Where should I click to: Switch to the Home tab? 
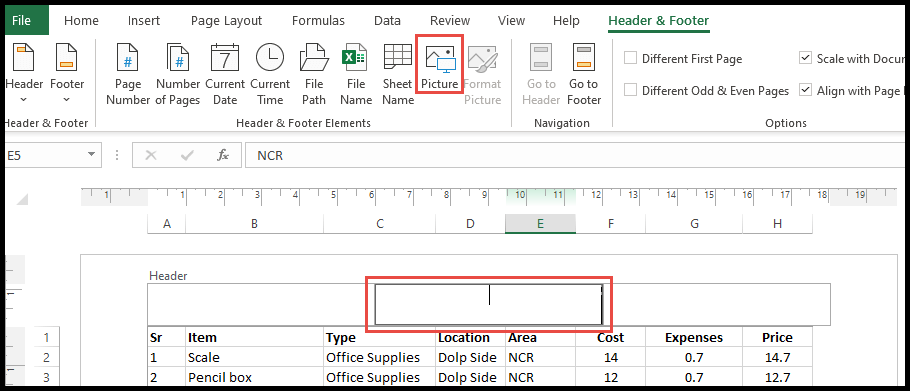click(81, 21)
